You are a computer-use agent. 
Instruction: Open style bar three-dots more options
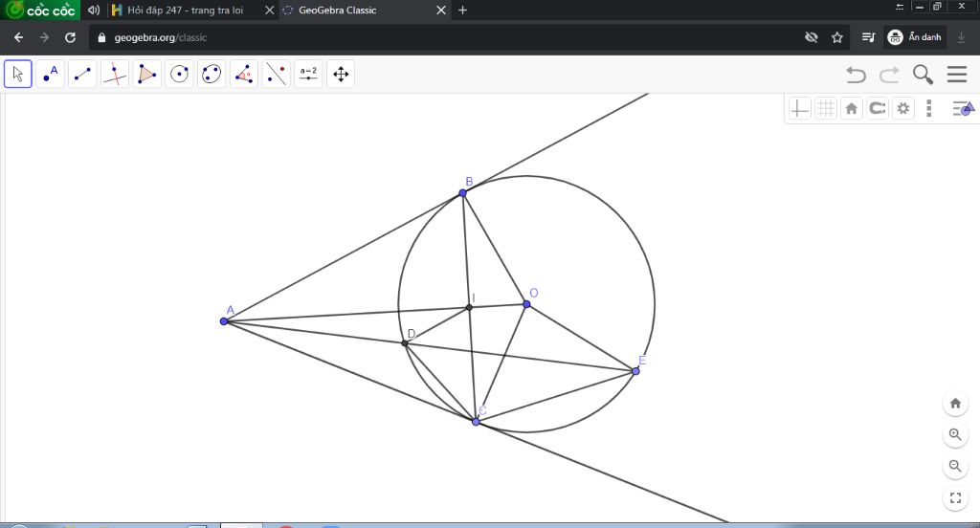click(928, 109)
